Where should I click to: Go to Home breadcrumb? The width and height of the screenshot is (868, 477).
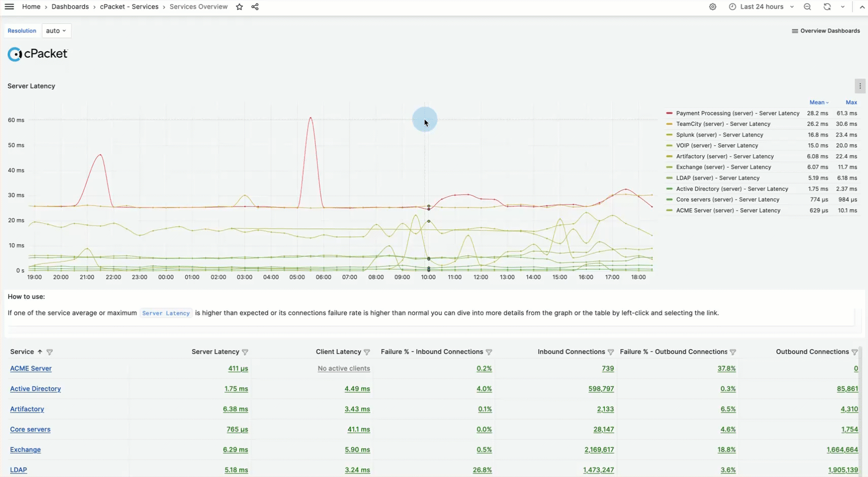[31, 7]
